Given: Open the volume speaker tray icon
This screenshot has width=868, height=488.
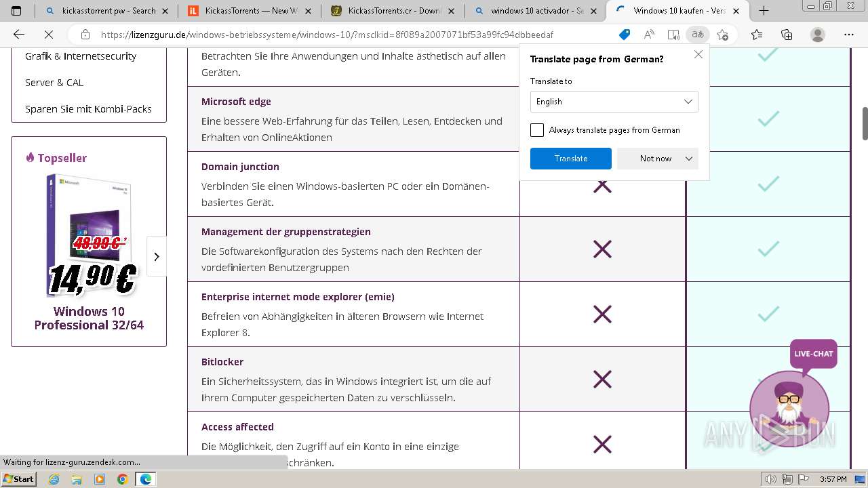Looking at the screenshot, I should pyautogui.click(x=771, y=479).
